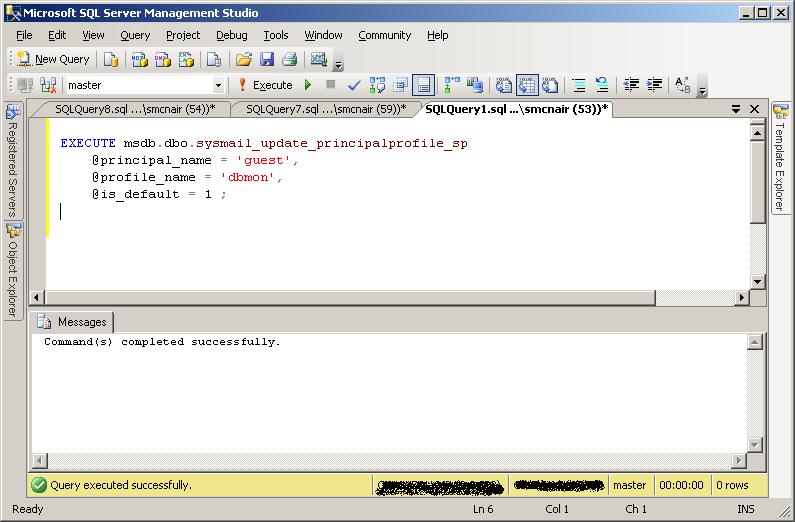
Task: Open the Window menu
Action: tap(323, 35)
